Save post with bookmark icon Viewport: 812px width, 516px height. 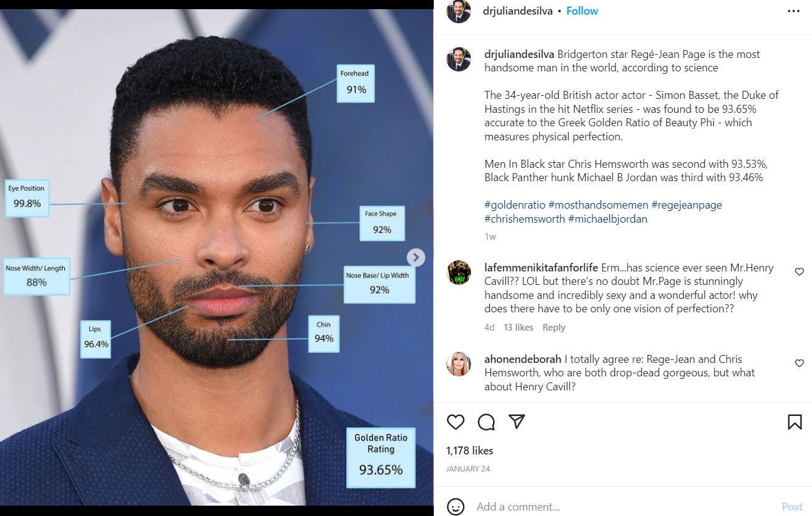(794, 422)
